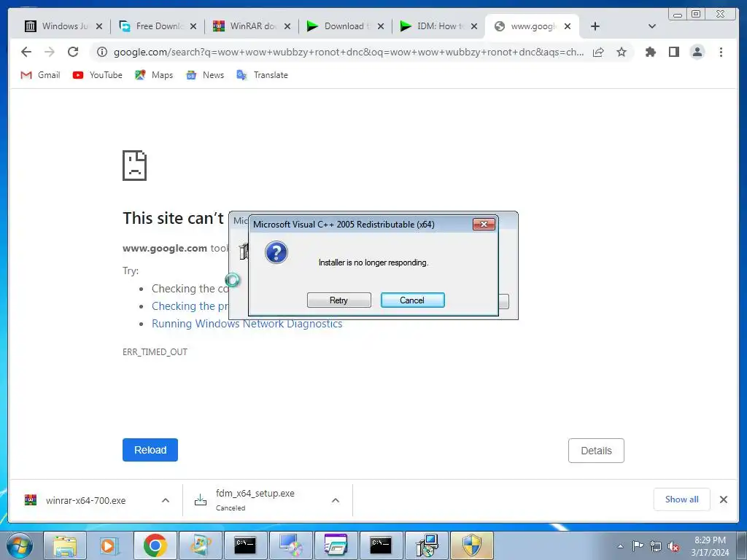Click the address bar URL field

(348, 52)
